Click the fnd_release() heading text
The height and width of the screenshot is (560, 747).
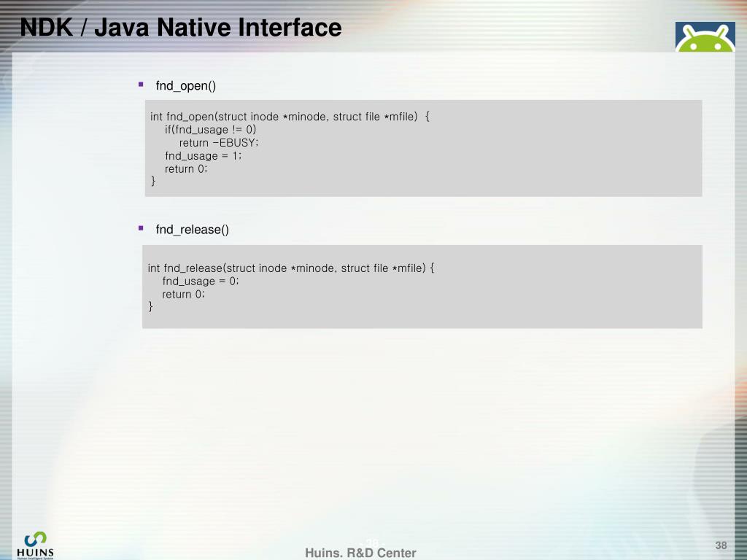[x=193, y=230]
